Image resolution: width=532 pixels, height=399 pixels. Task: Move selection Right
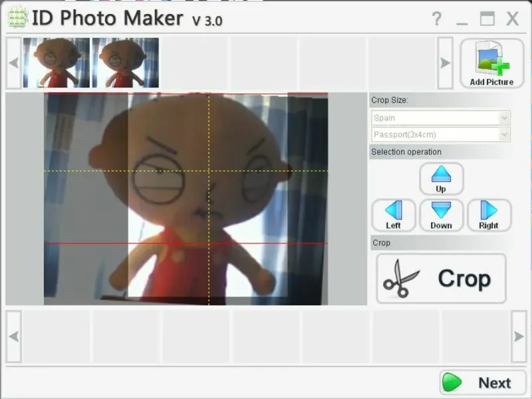(489, 215)
